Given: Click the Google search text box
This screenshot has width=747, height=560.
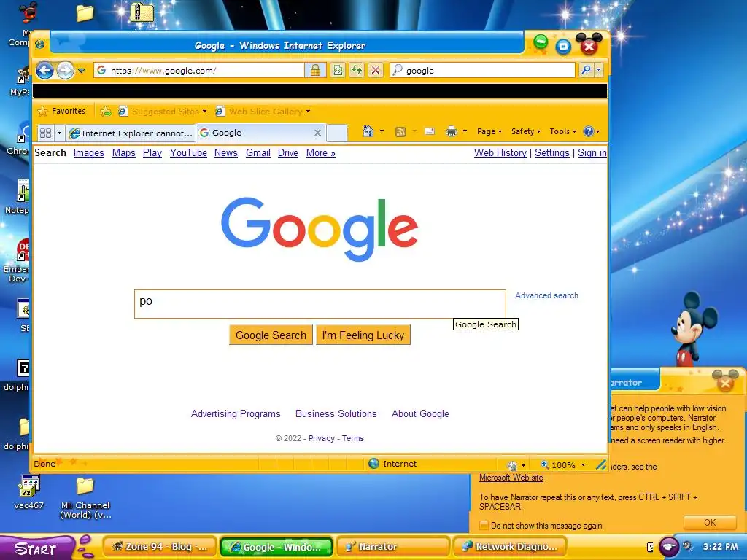Looking at the screenshot, I should 320,304.
